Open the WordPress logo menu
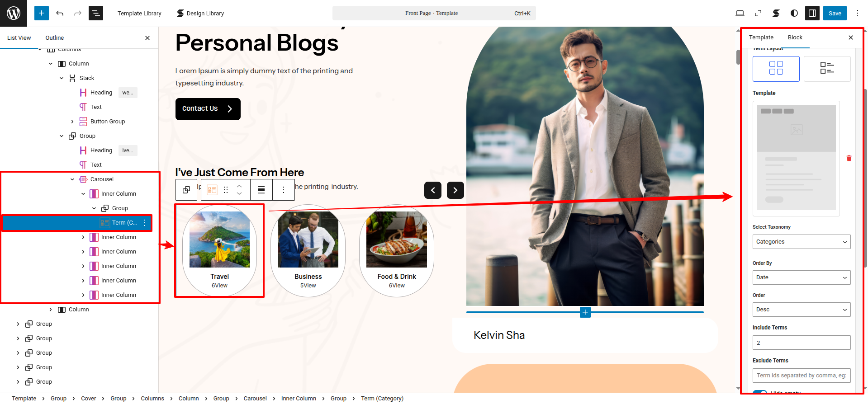Screen dimensions: 868x404 [14, 13]
